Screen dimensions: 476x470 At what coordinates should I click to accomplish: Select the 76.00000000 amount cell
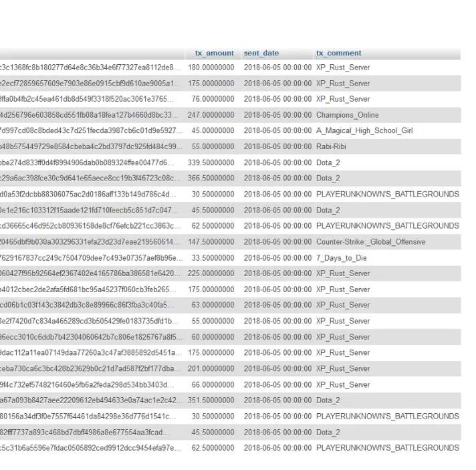[x=213, y=99]
